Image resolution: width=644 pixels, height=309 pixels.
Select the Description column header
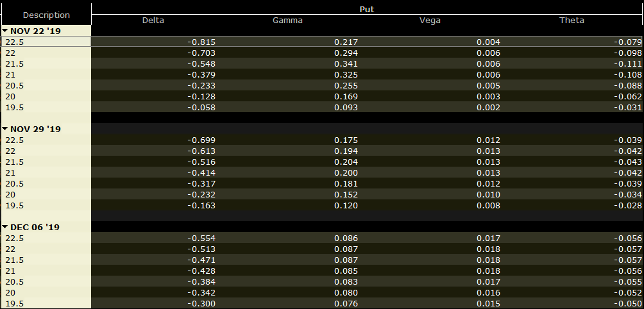(46, 15)
